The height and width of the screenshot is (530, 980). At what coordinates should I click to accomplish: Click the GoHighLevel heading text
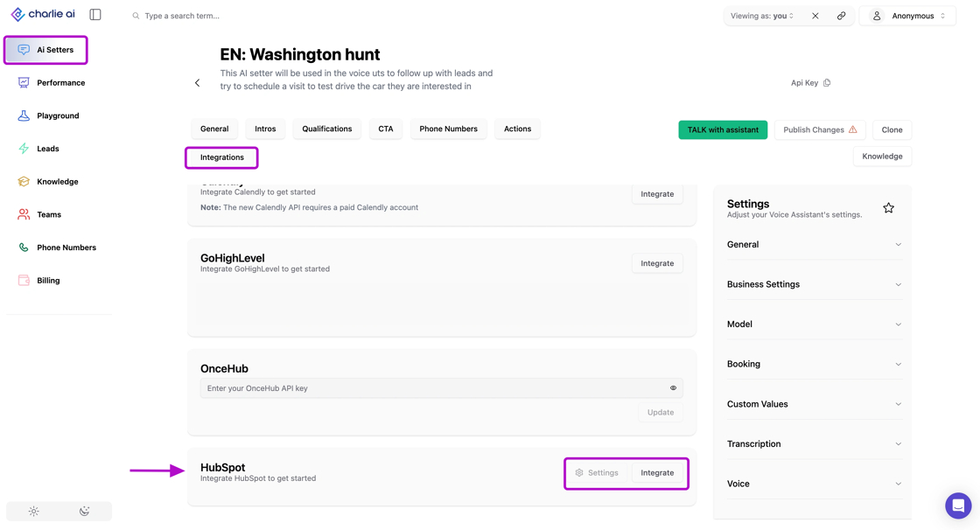(x=233, y=258)
